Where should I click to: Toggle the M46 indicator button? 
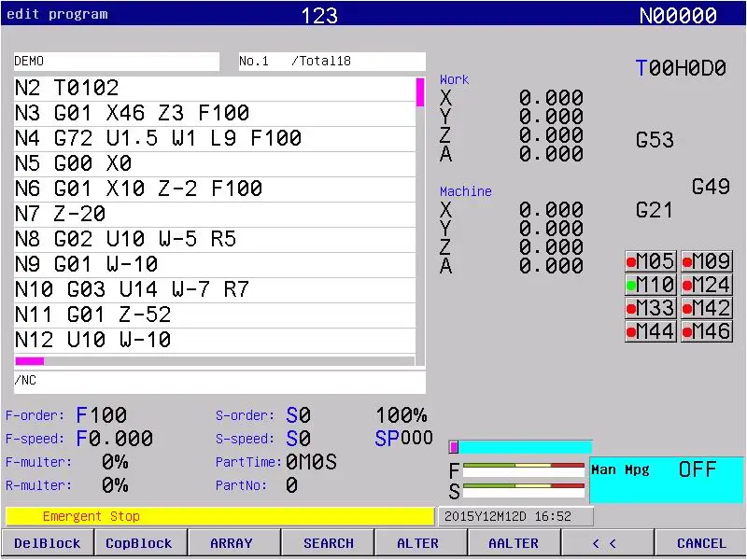707,331
